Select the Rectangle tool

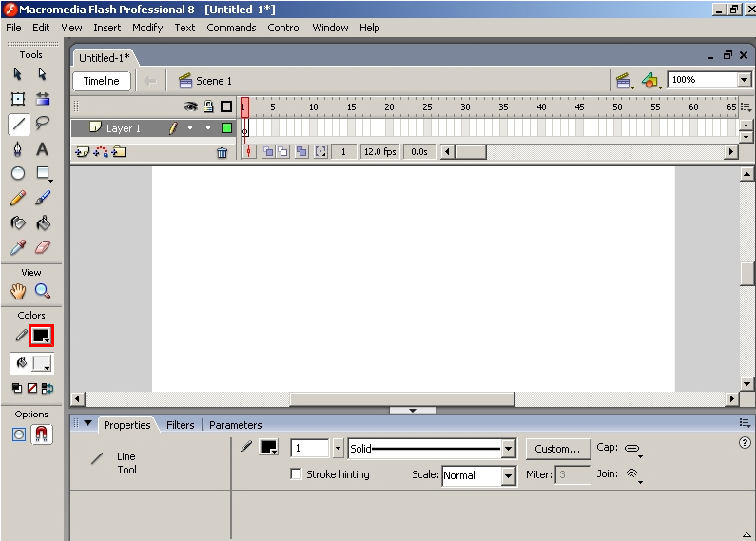coord(44,174)
